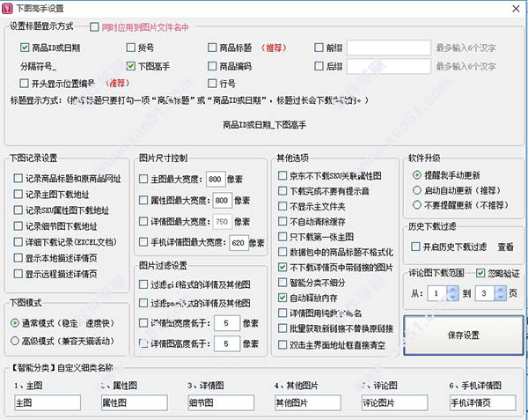Enable 同时应用到图片文件名中 checkbox
This screenshot has width=528, height=420.
[x=95, y=27]
